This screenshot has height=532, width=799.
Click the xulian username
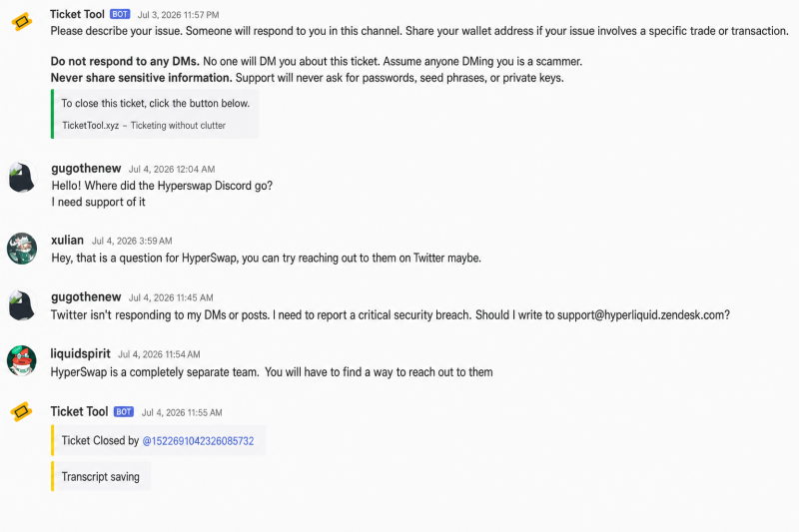point(67,240)
